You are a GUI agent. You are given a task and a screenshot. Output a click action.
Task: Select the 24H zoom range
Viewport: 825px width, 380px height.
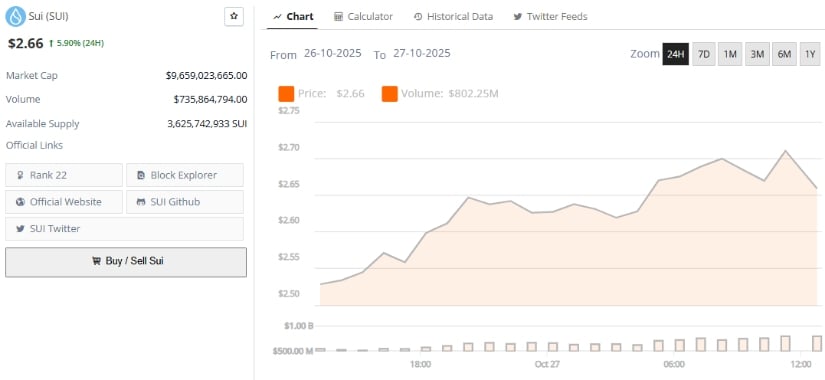[676, 54]
